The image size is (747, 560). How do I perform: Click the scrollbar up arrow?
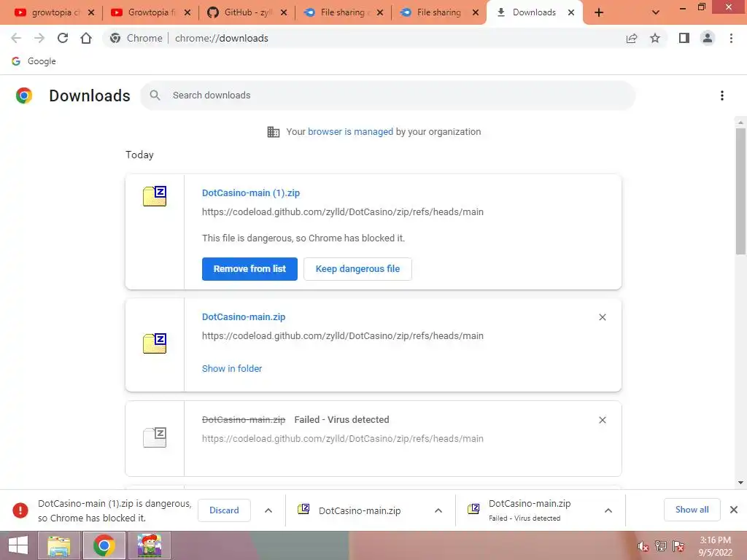click(x=741, y=122)
